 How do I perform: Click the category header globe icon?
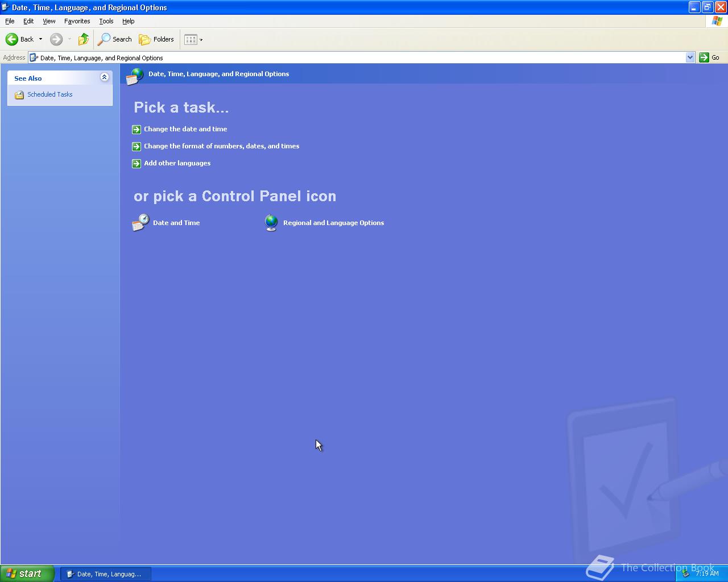tap(135, 76)
